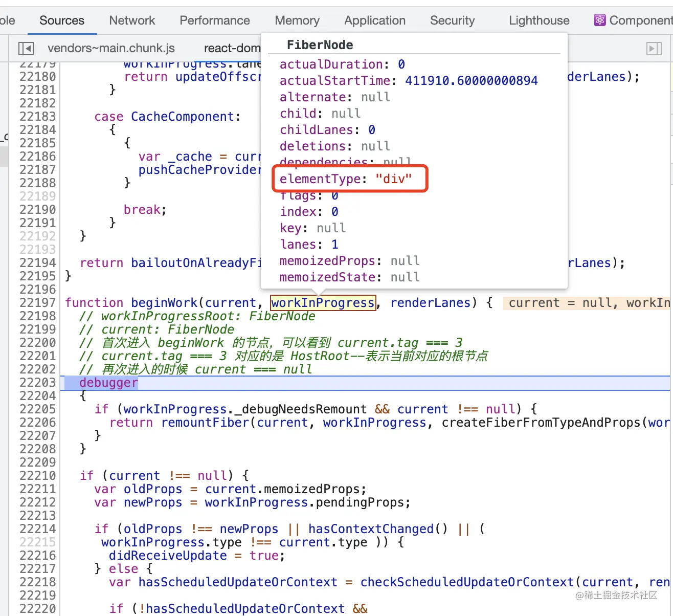Click line number 22194 in the gutter
The width and height of the screenshot is (673, 616).
[x=37, y=263]
